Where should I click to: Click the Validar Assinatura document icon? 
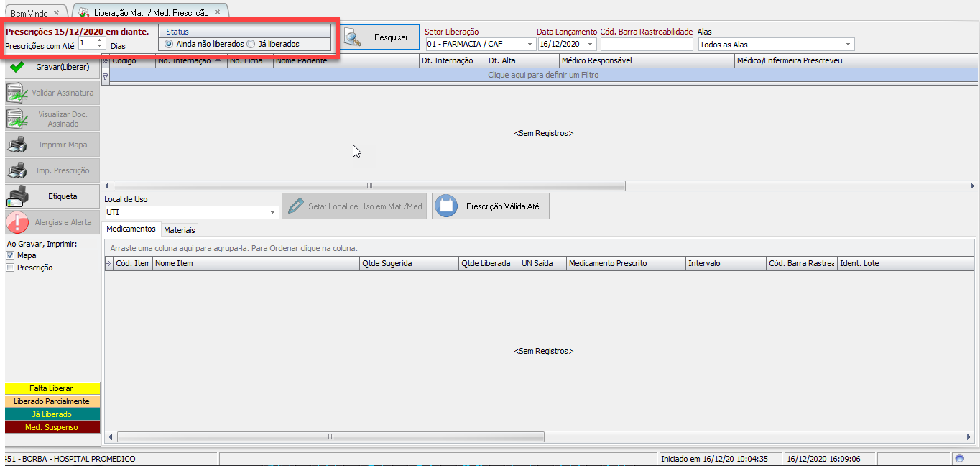click(x=17, y=93)
